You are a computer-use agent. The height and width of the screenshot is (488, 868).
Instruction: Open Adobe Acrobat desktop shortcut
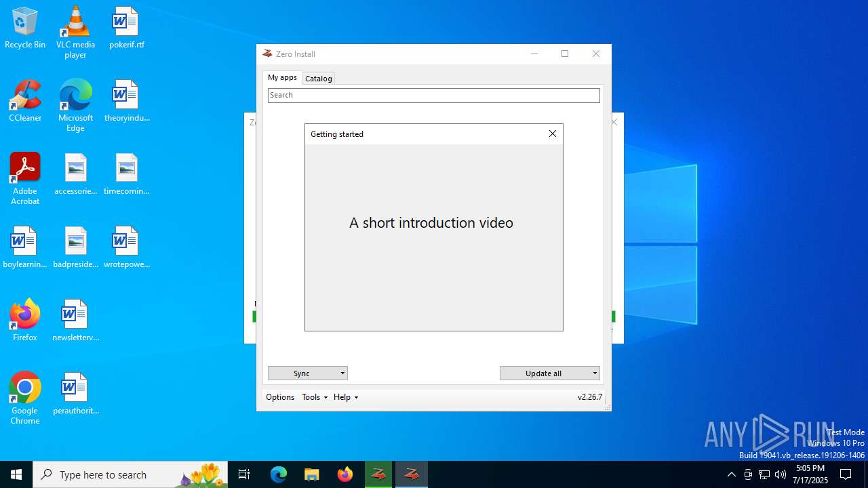pos(25,179)
